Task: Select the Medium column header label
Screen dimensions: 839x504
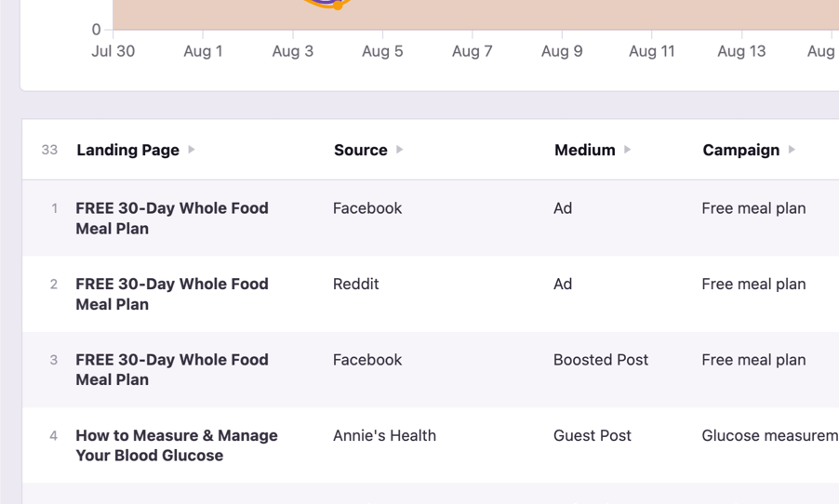Action: click(x=584, y=150)
